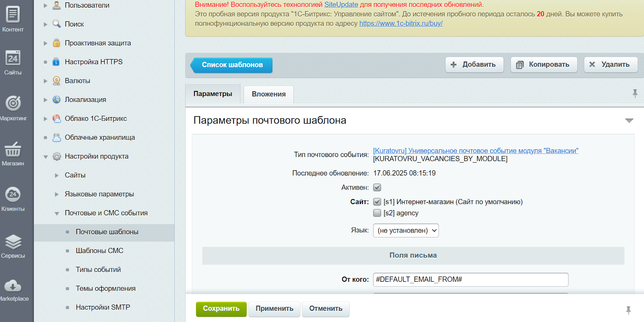The width and height of the screenshot is (644, 322).
Task: Open the Клиенты section icon
Action: click(13, 194)
